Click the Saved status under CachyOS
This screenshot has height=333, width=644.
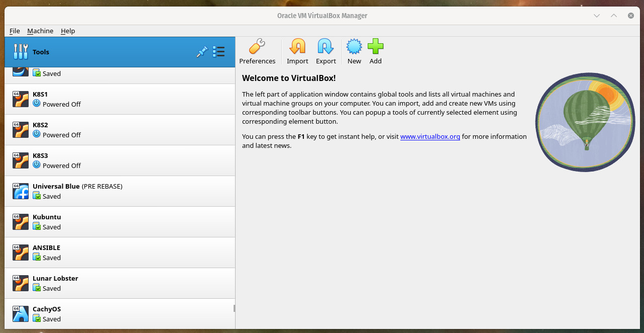52,319
